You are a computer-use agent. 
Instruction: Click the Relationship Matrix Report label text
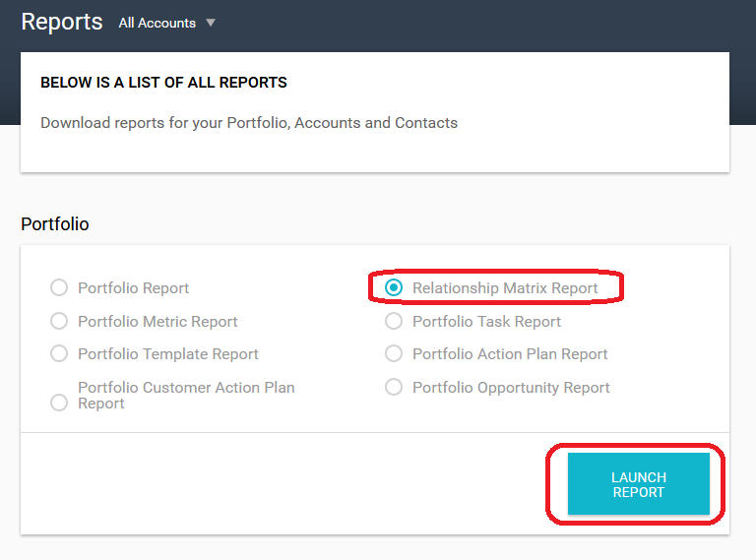505,288
